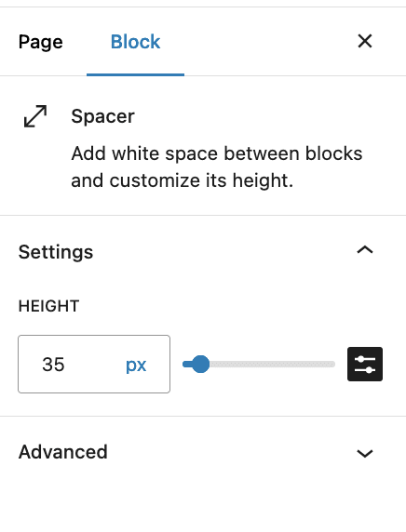Close the settings sidebar with X

click(x=365, y=41)
